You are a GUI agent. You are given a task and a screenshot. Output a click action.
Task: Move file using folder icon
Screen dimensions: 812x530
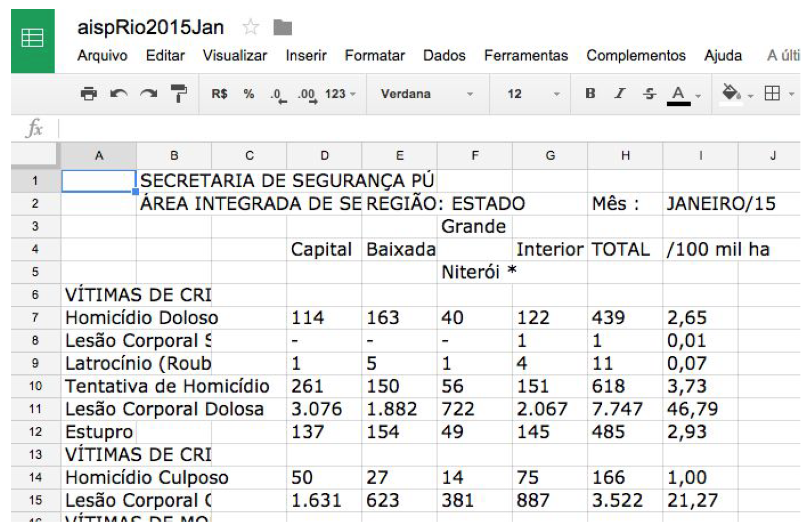tap(282, 27)
